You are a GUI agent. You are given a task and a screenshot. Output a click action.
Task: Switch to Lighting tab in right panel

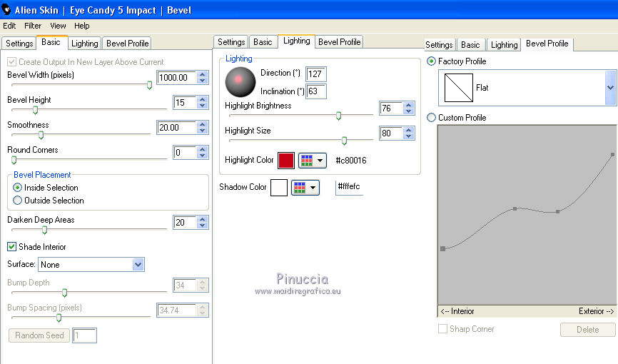(x=504, y=45)
